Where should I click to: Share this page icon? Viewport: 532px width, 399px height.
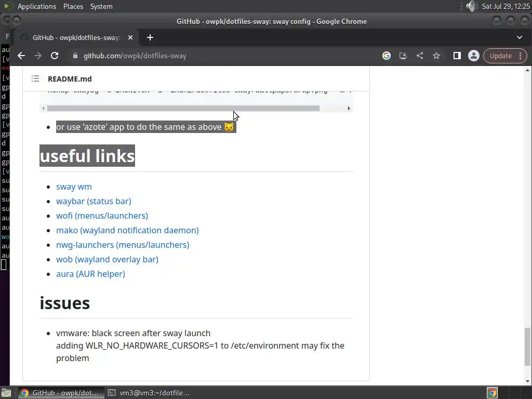coord(420,56)
